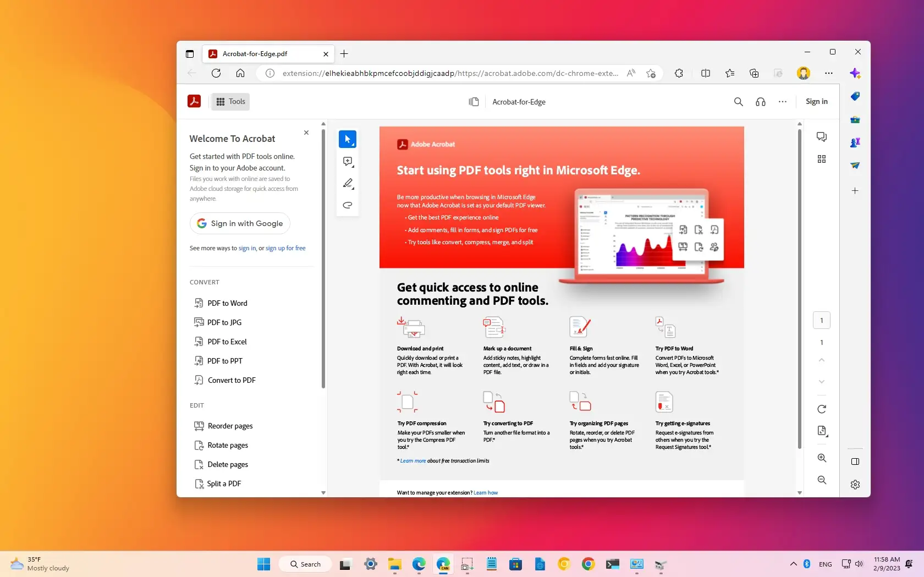Open the More options ellipsis menu in Acrobat
Image resolution: width=924 pixels, height=577 pixels.
pyautogui.click(x=783, y=102)
